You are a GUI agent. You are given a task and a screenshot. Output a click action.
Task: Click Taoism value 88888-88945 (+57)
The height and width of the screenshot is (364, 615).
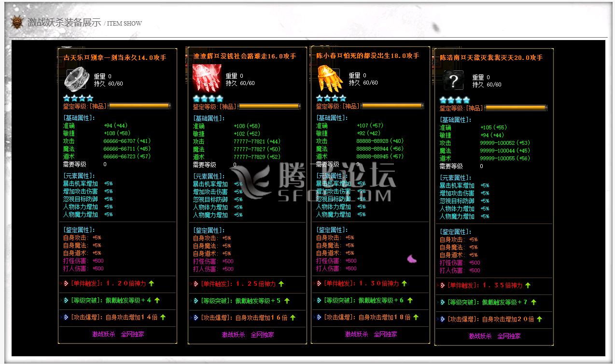click(380, 156)
